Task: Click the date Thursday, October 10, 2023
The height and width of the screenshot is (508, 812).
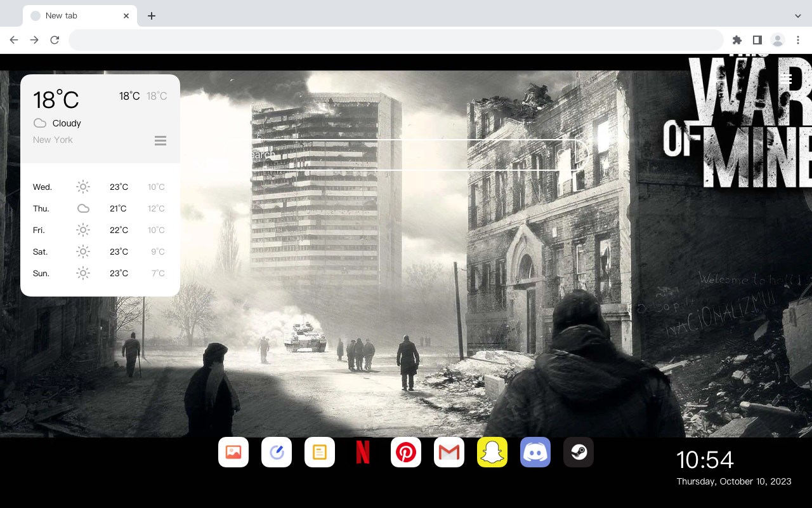Action: click(x=734, y=481)
